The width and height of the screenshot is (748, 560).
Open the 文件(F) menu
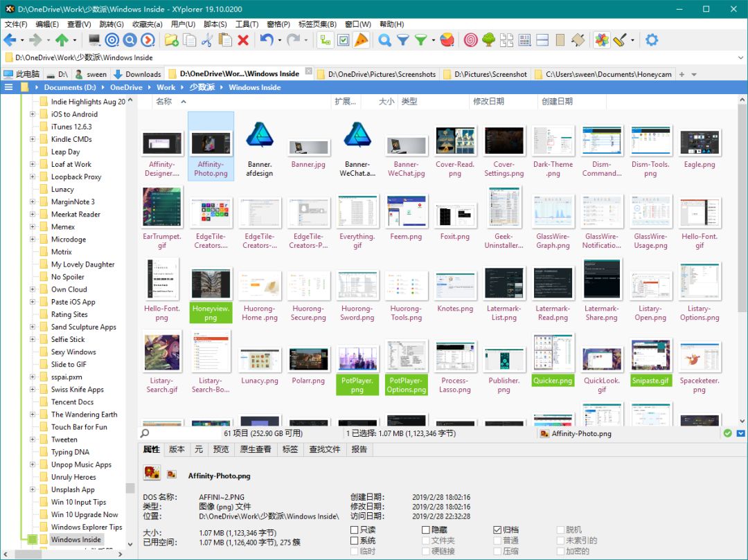pos(16,24)
